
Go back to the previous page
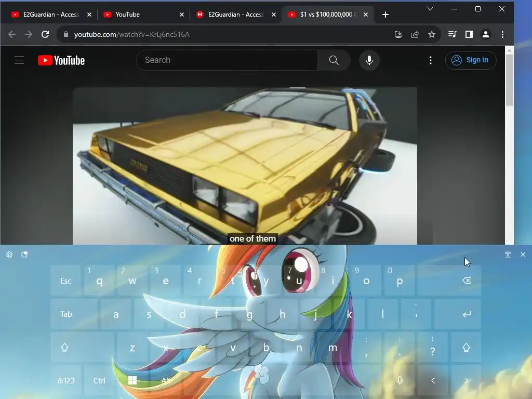pyautogui.click(x=12, y=34)
